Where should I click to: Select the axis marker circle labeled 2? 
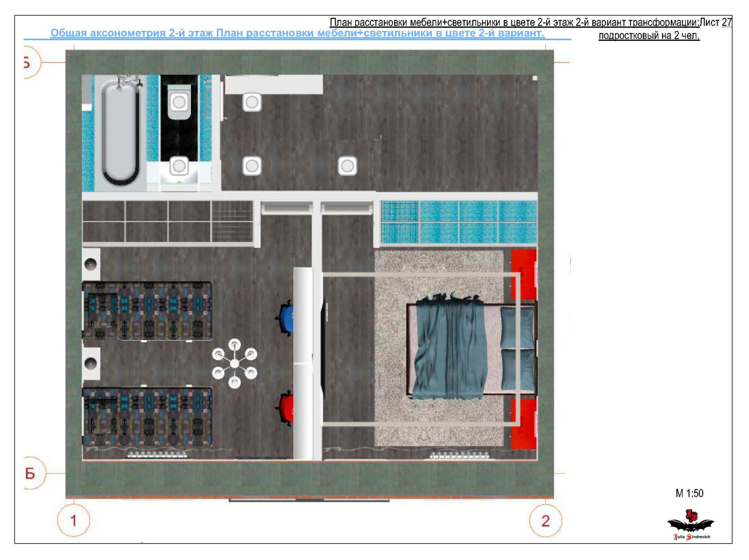point(545,520)
